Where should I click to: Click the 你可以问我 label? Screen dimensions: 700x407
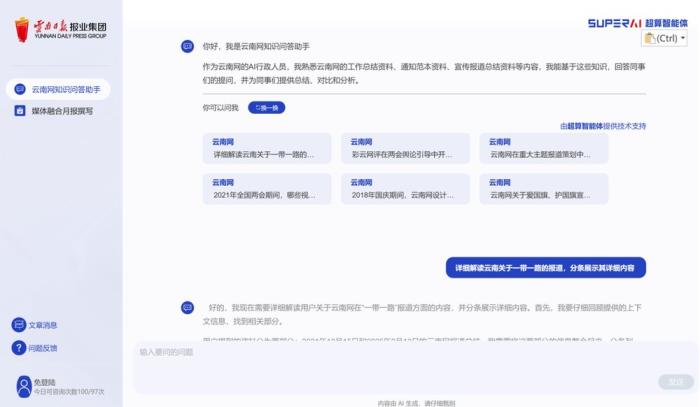[x=221, y=108]
